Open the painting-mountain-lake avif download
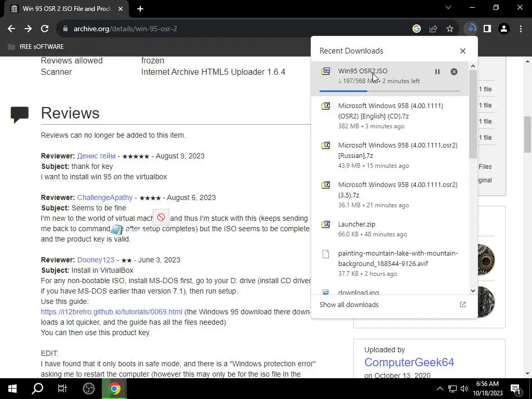The image size is (532, 399). (x=390, y=263)
